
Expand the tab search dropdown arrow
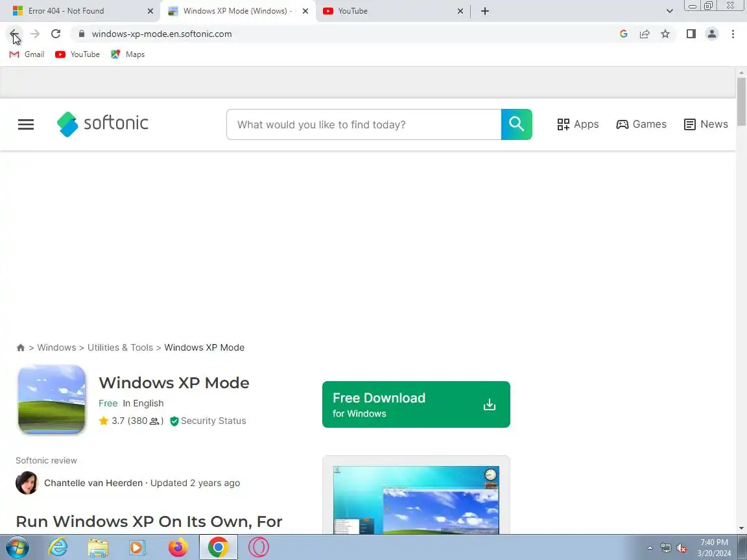tap(669, 11)
